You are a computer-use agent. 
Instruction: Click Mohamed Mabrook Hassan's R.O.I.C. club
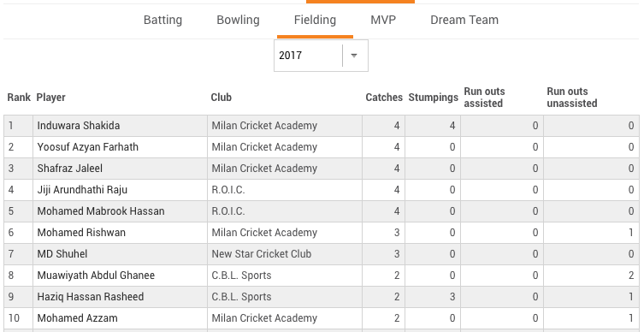pos(228,211)
